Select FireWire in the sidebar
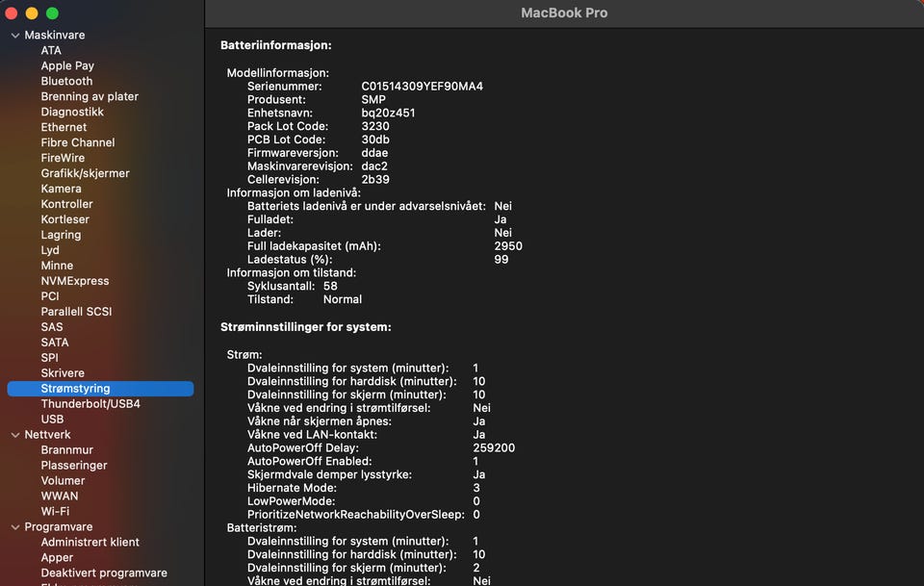924x586 pixels. 63,158
